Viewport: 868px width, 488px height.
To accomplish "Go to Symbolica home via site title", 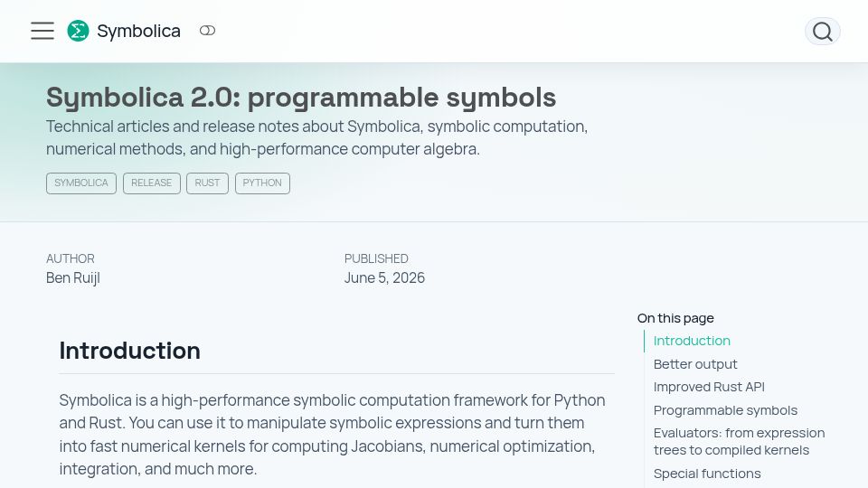I will 138,31.
